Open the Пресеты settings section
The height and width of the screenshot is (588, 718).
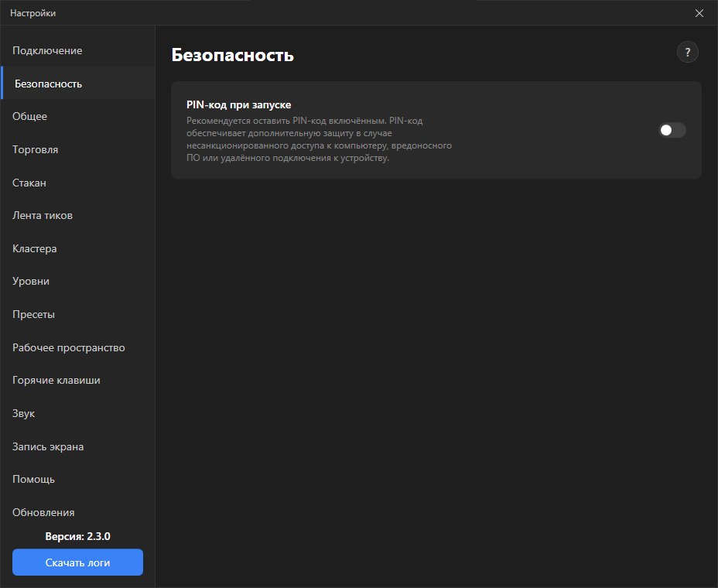78,314
